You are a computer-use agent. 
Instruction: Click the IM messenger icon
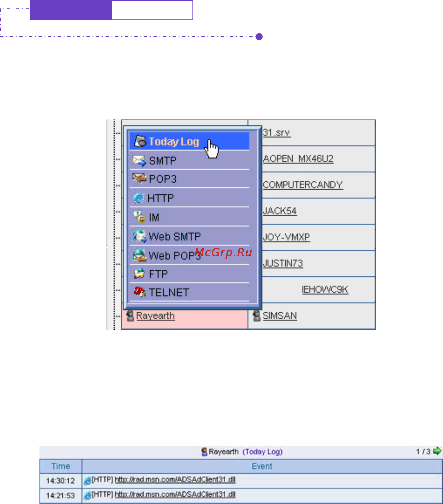coord(139,217)
